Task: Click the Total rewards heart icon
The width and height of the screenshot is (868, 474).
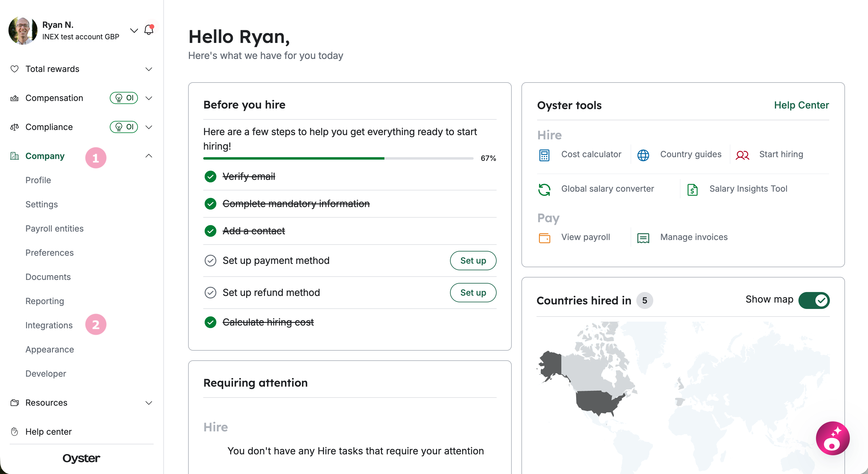Action: pyautogui.click(x=15, y=69)
